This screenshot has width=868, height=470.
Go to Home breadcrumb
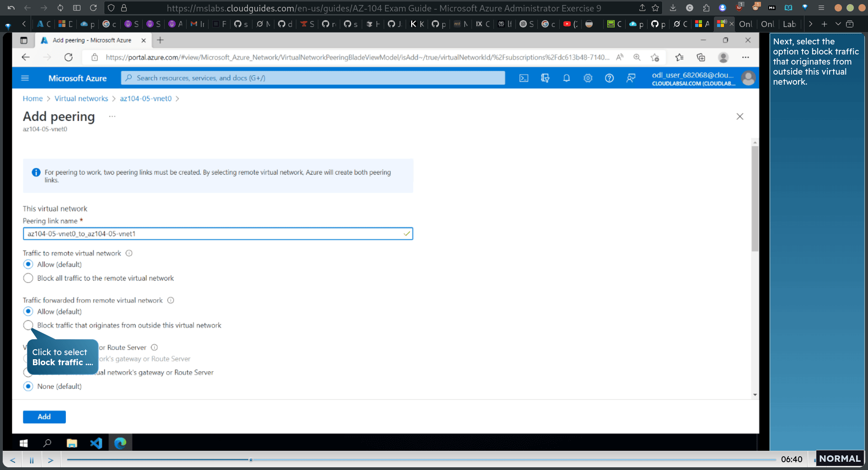click(32, 98)
